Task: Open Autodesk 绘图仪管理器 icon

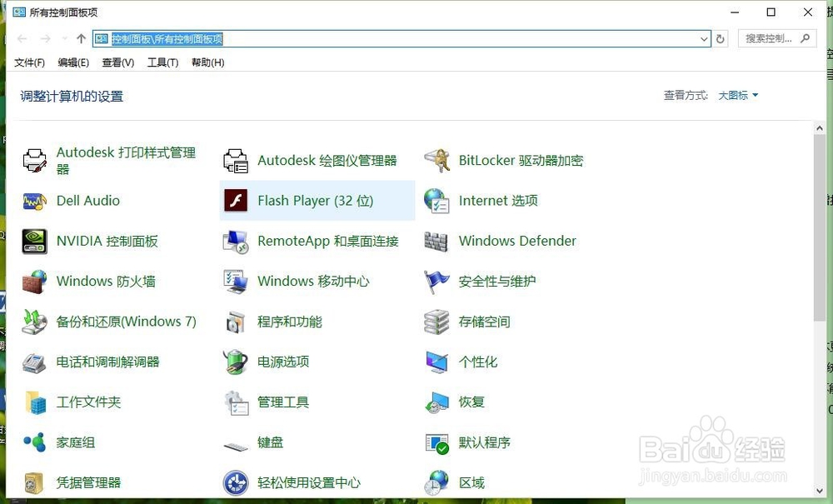Action: click(236, 161)
